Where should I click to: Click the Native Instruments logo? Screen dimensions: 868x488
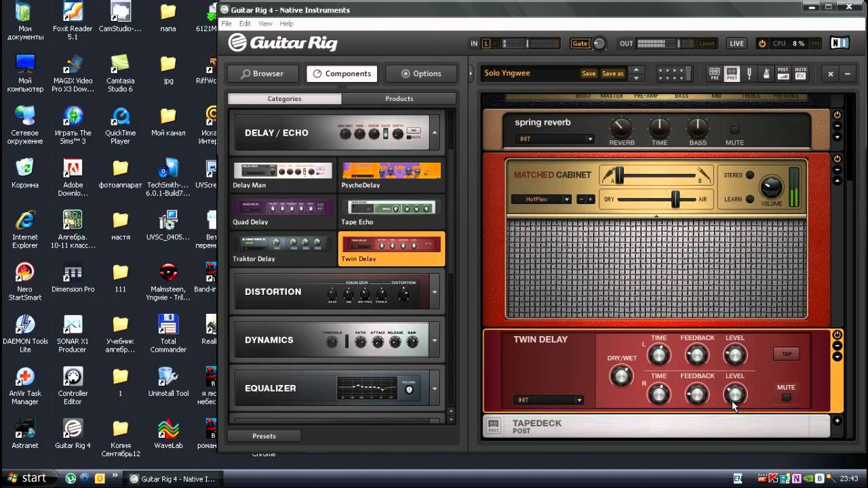pyautogui.click(x=840, y=43)
